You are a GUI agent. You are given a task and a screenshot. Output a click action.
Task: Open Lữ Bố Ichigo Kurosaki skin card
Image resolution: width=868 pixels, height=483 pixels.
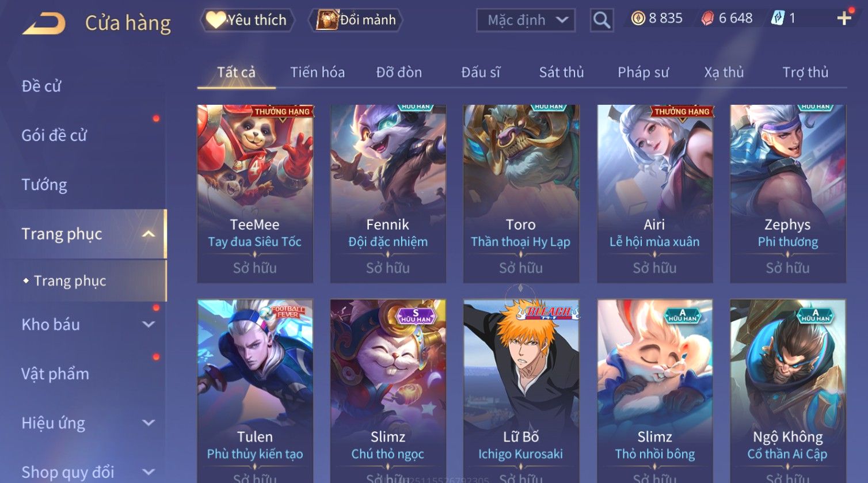[521, 391]
